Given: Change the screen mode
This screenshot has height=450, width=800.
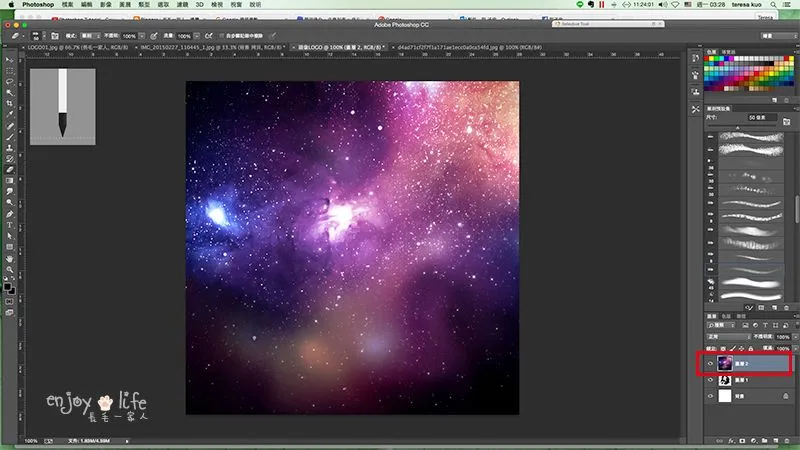Looking at the screenshot, I should click(x=10, y=313).
